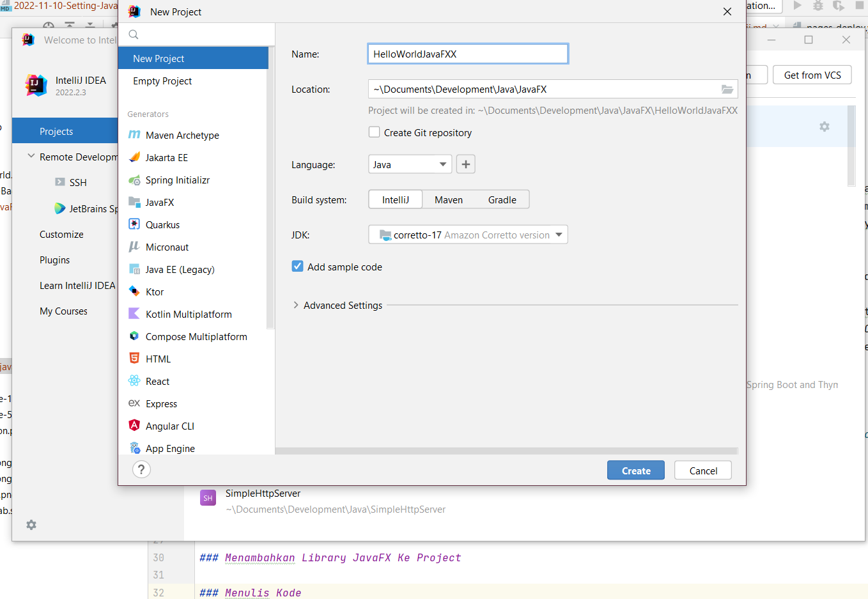Image resolution: width=868 pixels, height=599 pixels.
Task: Select Empty Project option
Action: pyautogui.click(x=193, y=81)
